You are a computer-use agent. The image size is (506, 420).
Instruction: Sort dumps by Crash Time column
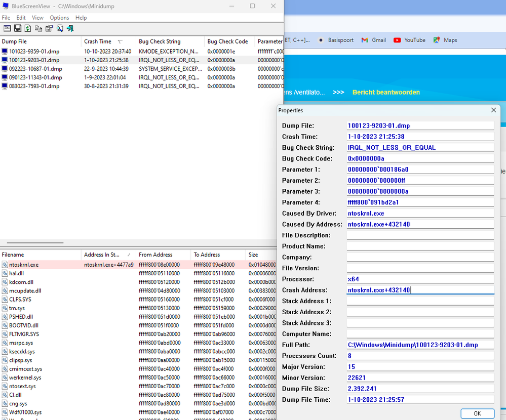pyautogui.click(x=98, y=41)
